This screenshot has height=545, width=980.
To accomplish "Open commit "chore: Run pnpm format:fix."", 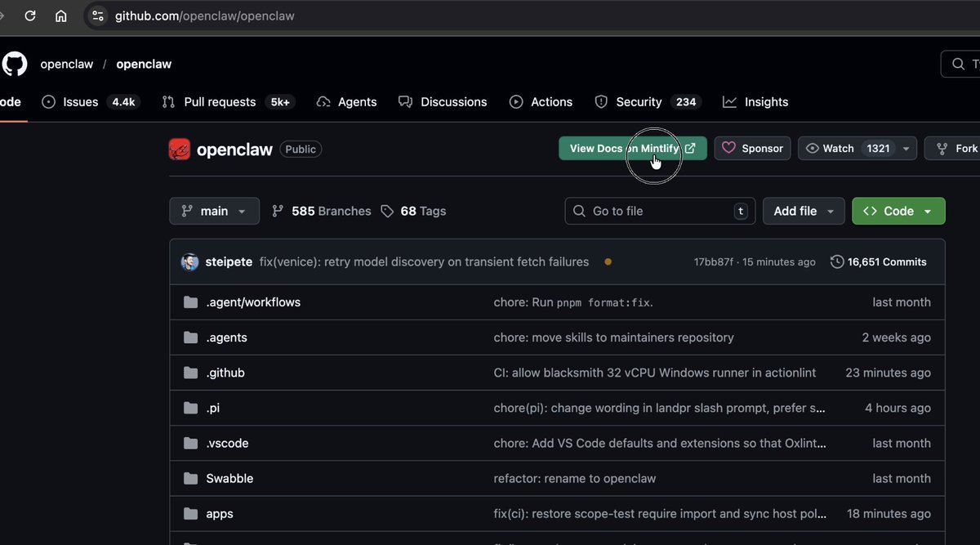I will (574, 302).
